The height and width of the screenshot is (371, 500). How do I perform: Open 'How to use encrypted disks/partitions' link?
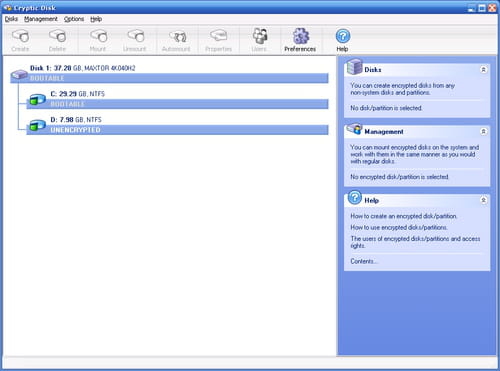click(399, 227)
